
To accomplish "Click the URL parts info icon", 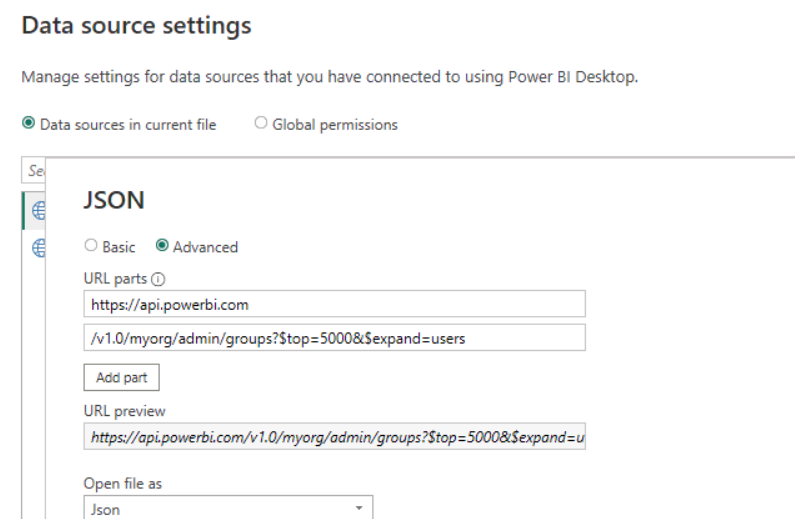I will coord(158,279).
